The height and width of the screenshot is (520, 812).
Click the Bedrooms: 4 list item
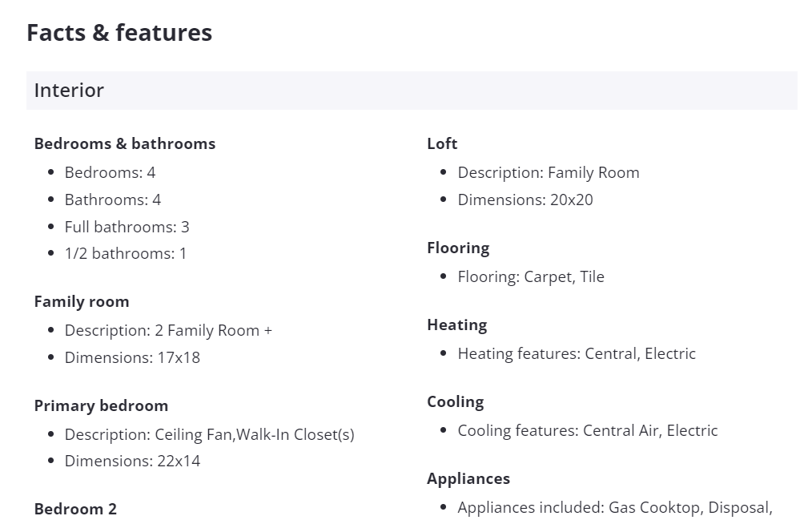coord(110,172)
